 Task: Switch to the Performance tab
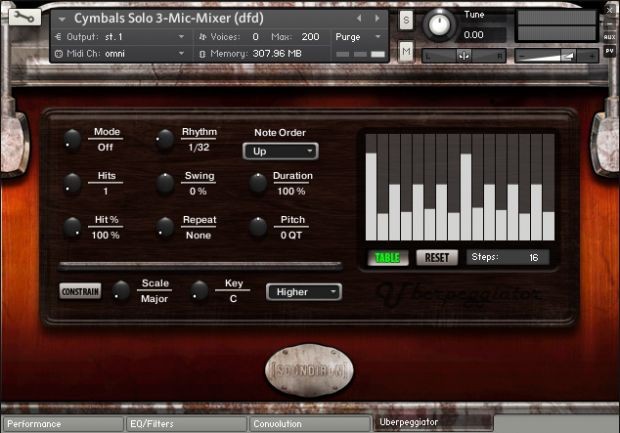(x=62, y=424)
